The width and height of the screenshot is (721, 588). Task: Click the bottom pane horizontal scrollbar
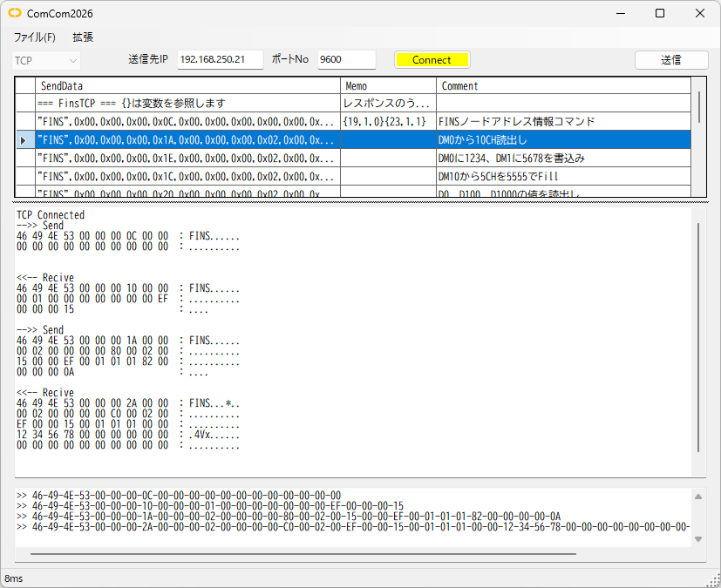[x=303, y=554]
